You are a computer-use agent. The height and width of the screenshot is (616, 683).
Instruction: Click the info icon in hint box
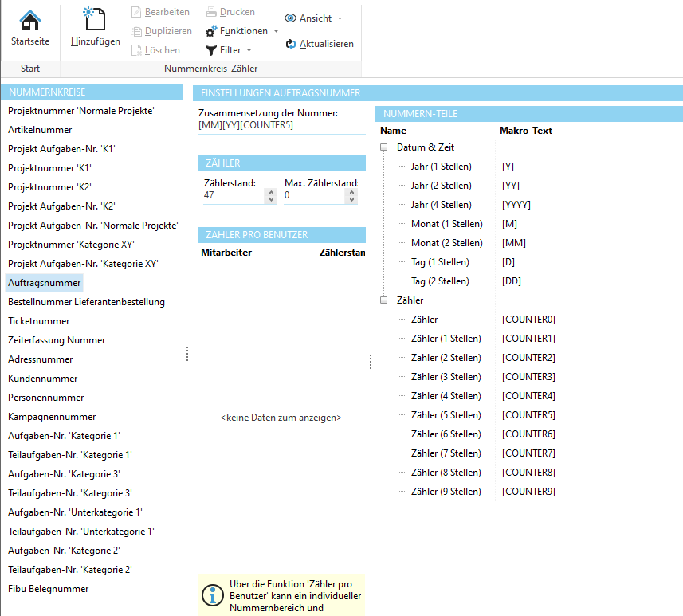point(212,594)
